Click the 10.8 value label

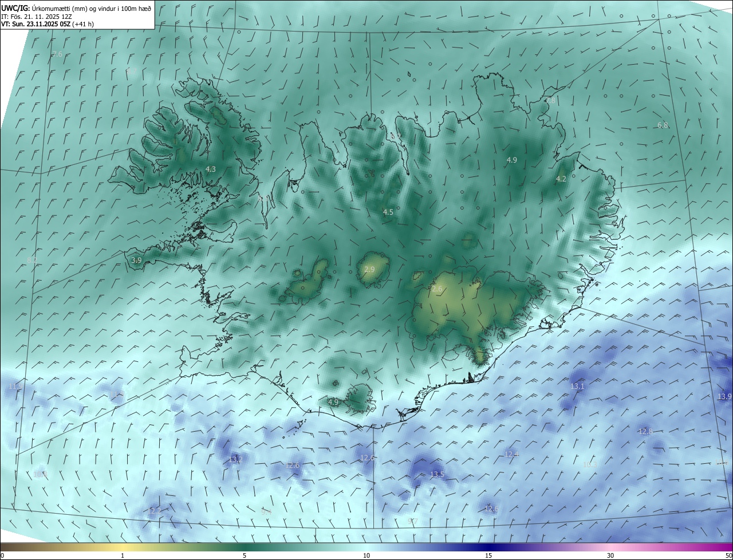[x=40, y=474]
